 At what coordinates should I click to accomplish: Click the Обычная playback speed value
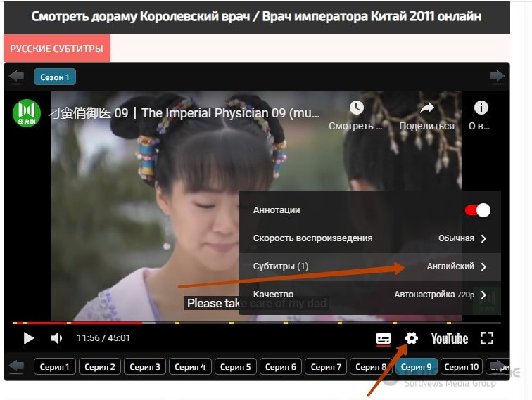[x=456, y=238]
